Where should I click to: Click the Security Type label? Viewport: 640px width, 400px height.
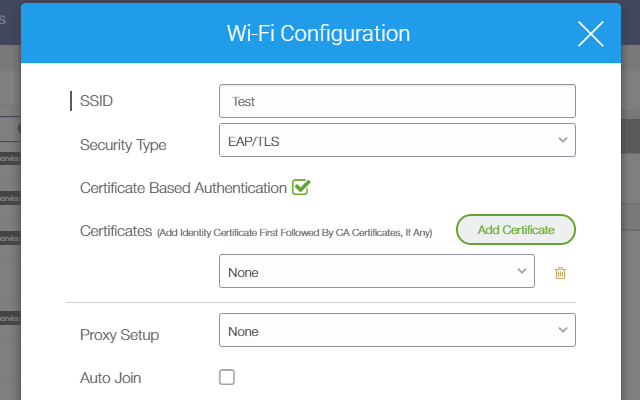click(x=123, y=145)
